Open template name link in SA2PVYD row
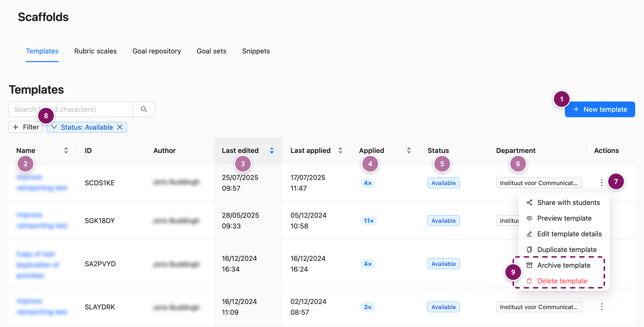Viewport: 644px width, 327px height. coord(38,265)
